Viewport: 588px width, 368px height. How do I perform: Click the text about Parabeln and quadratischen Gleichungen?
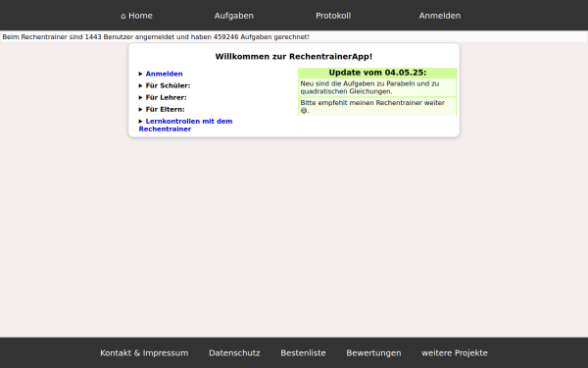click(377, 87)
